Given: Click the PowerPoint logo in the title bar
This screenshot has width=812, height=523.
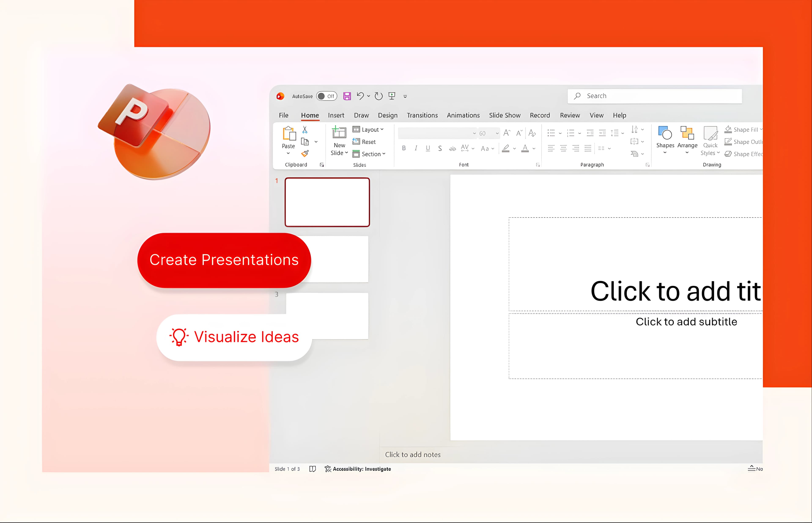Looking at the screenshot, I should (x=280, y=96).
